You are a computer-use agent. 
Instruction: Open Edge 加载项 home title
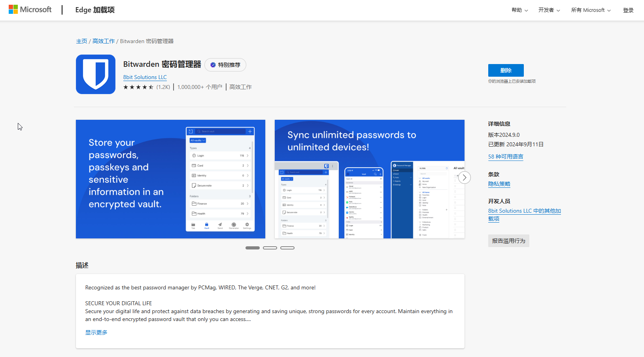point(95,10)
